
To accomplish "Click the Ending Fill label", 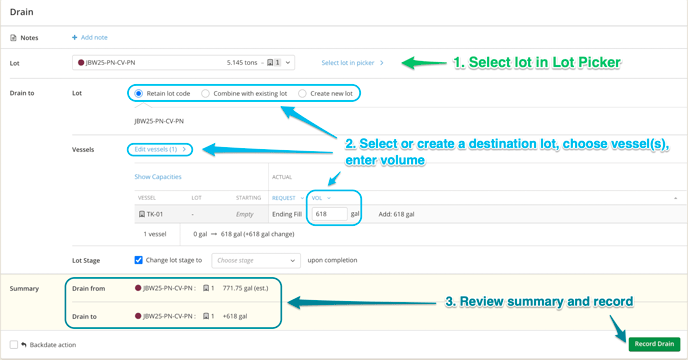I will point(287,214).
